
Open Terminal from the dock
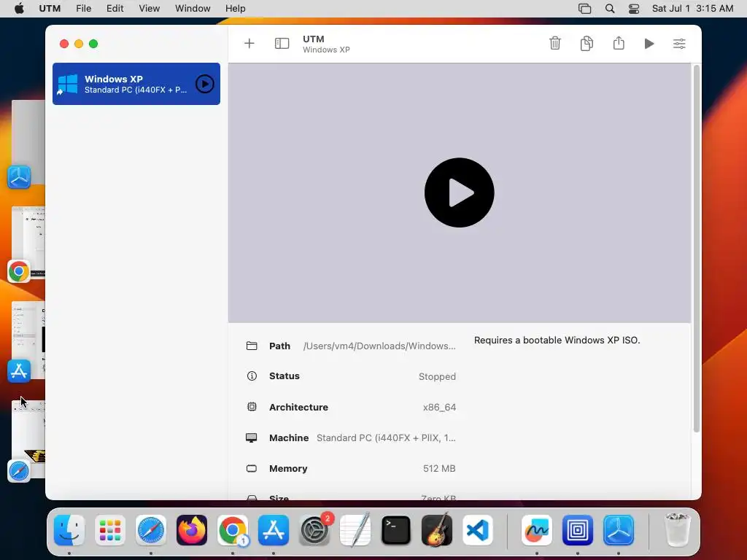(396, 530)
